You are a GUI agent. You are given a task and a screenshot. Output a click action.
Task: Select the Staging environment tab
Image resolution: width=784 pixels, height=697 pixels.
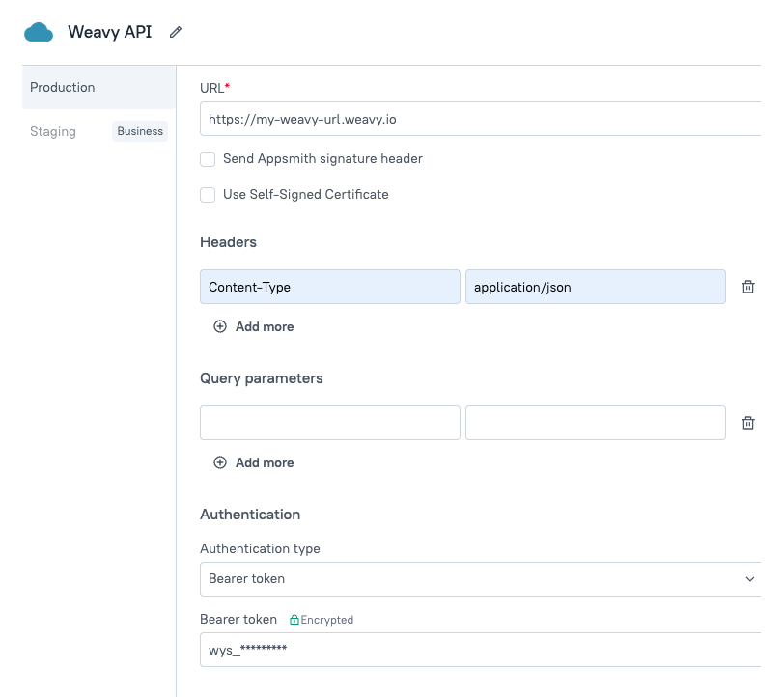point(53,131)
